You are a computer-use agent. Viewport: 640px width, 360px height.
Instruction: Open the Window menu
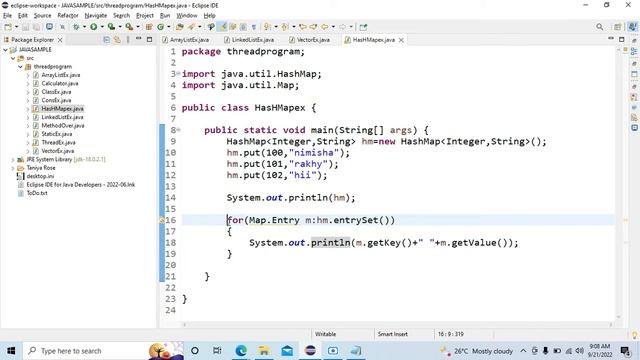187,16
